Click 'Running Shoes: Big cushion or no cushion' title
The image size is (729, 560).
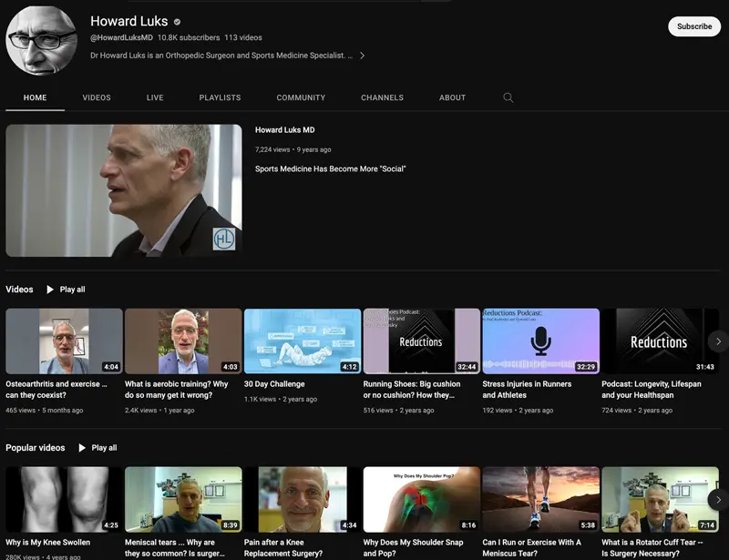point(412,390)
